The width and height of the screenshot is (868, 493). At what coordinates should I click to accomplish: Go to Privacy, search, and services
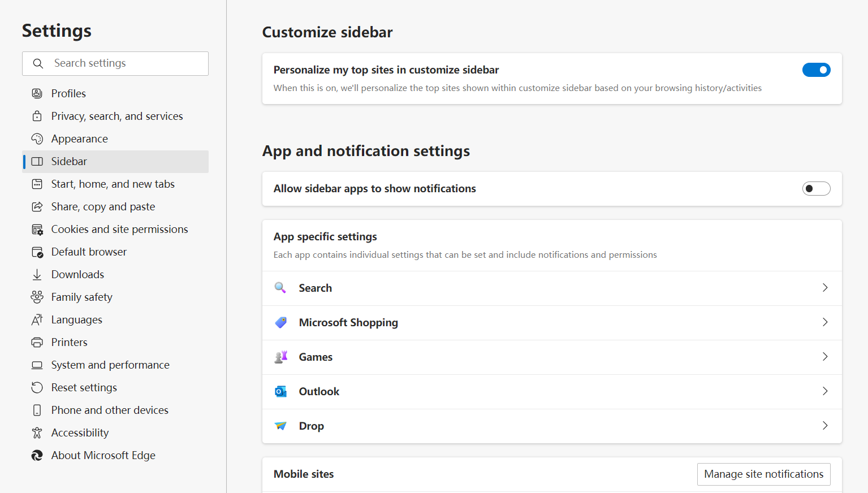click(x=115, y=116)
